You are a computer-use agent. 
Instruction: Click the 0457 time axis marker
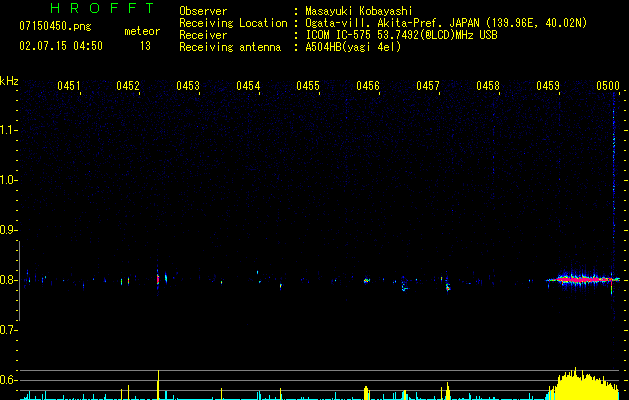pos(428,86)
